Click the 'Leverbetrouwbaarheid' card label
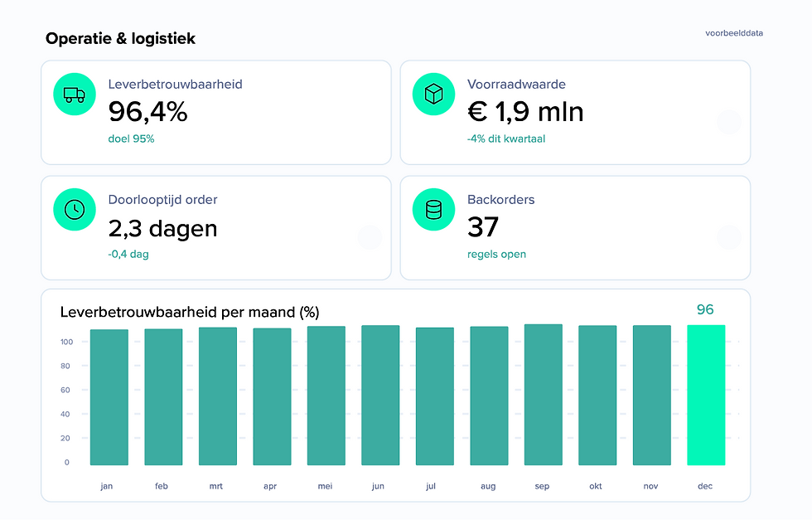Viewport: 812px width, 520px height. (x=175, y=85)
